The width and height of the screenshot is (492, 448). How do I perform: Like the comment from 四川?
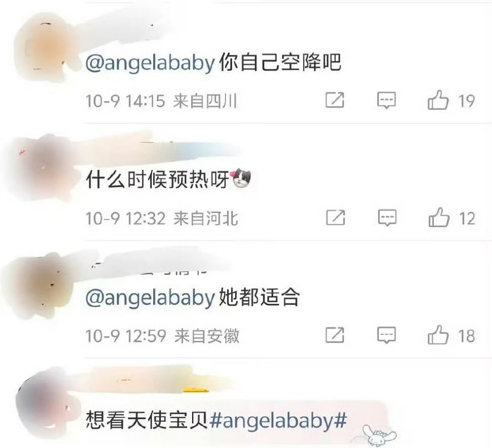[x=438, y=100]
